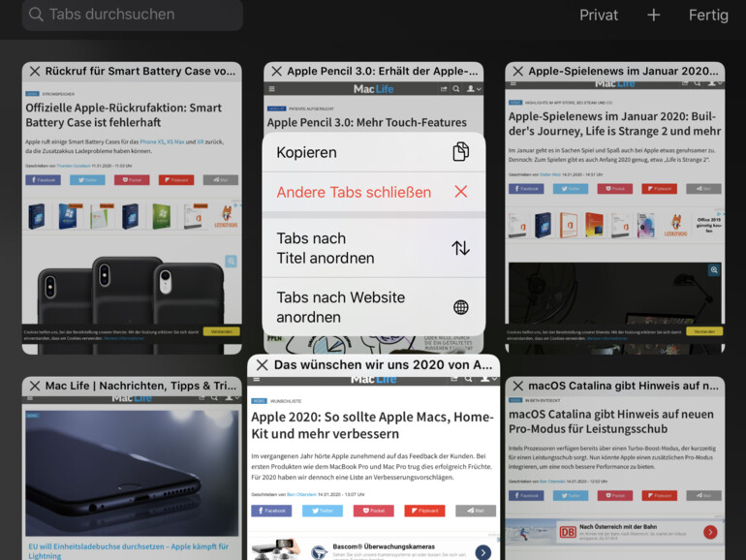
Task: Click the yellow Verstanden cookie button in Battery Case tab
Action: pyautogui.click(x=221, y=331)
